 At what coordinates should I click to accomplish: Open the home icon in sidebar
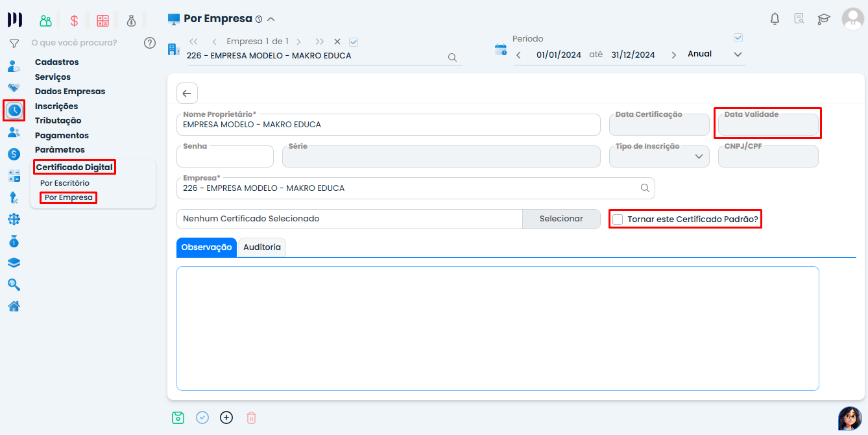point(14,306)
